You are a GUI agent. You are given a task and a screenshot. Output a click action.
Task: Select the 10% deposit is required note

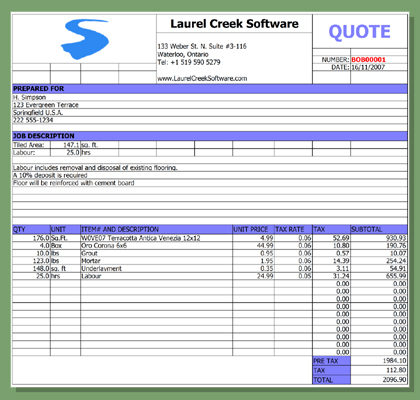coord(50,175)
